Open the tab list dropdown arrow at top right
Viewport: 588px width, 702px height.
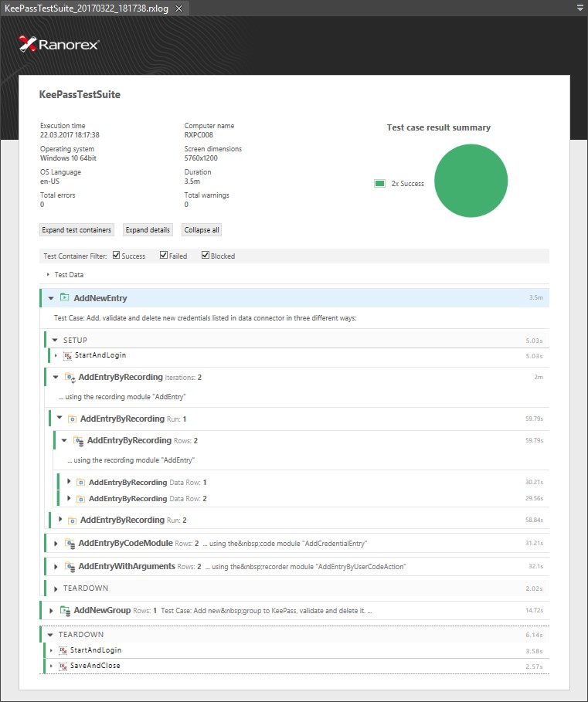580,8
